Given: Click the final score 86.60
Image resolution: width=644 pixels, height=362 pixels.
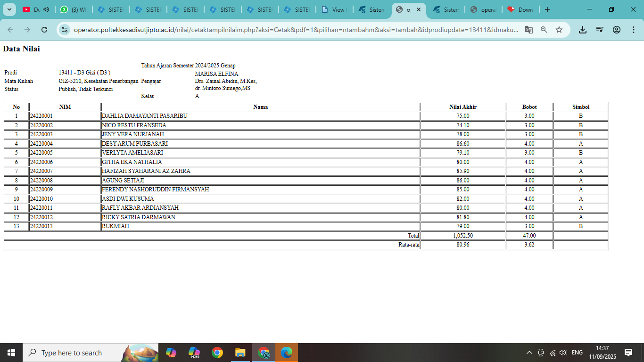Looking at the screenshot, I should pyautogui.click(x=463, y=144).
